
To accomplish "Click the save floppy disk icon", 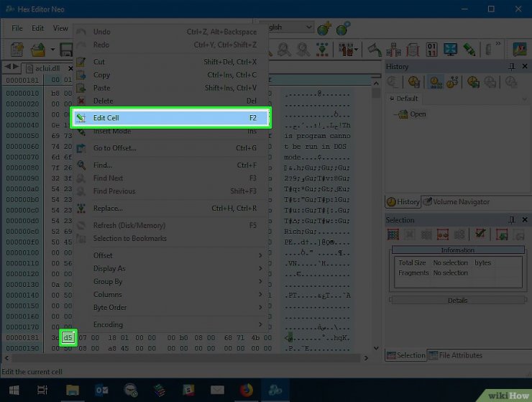I will (66, 50).
